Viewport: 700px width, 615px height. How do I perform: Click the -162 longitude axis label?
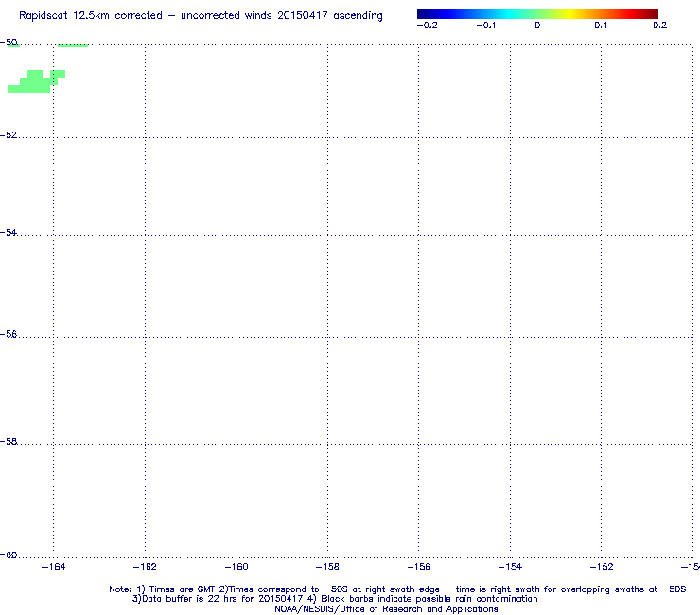click(145, 567)
